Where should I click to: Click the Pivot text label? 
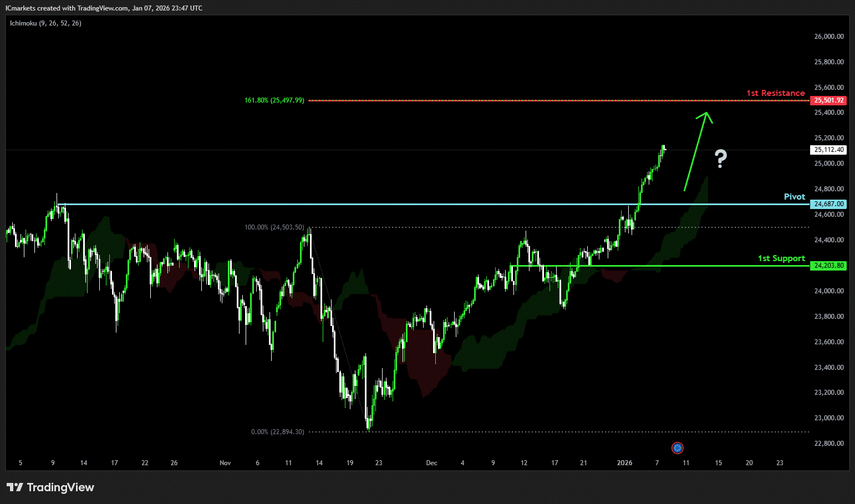[x=794, y=197]
